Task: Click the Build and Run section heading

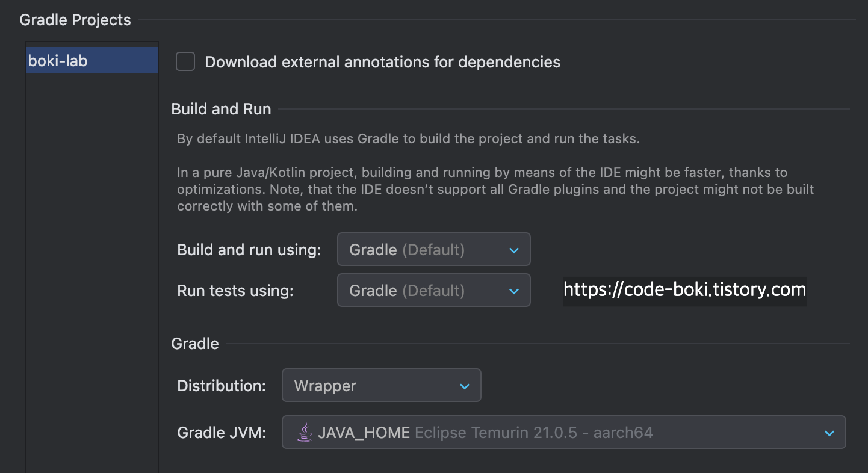Action: pos(221,109)
